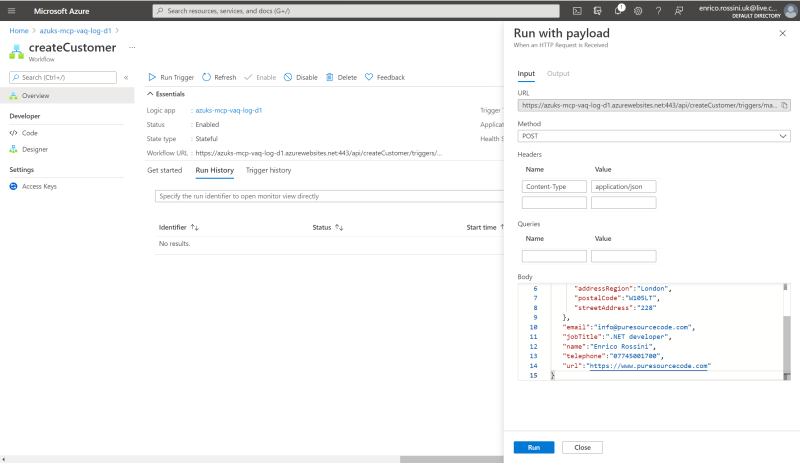Sort run history by Start time
This screenshot has width=800, height=463.
coord(502,228)
